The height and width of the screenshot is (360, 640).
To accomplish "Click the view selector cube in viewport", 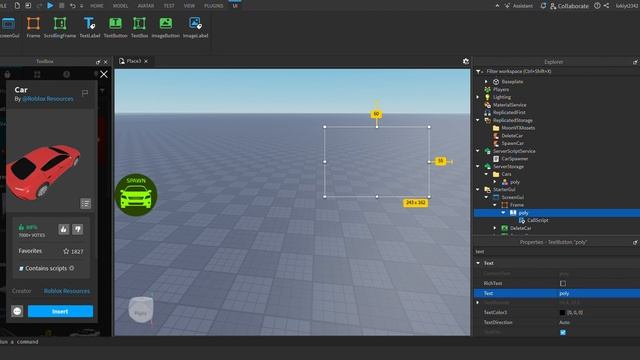I will [141, 310].
